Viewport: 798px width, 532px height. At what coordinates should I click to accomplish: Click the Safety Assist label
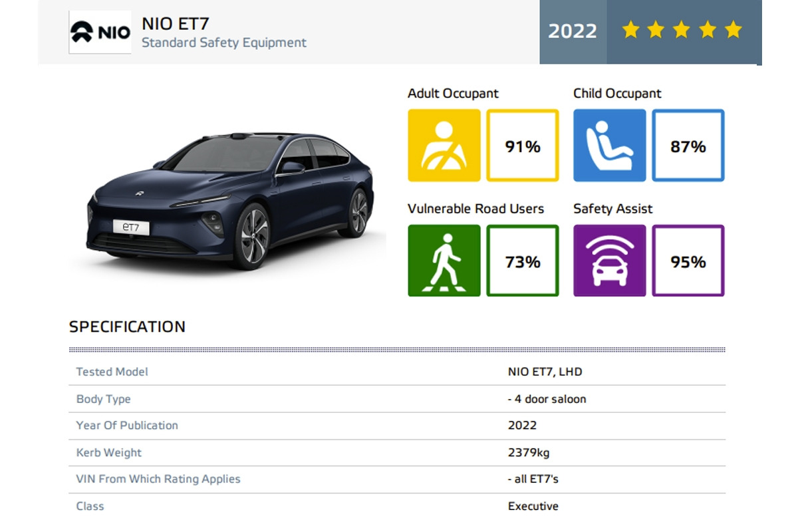click(613, 209)
